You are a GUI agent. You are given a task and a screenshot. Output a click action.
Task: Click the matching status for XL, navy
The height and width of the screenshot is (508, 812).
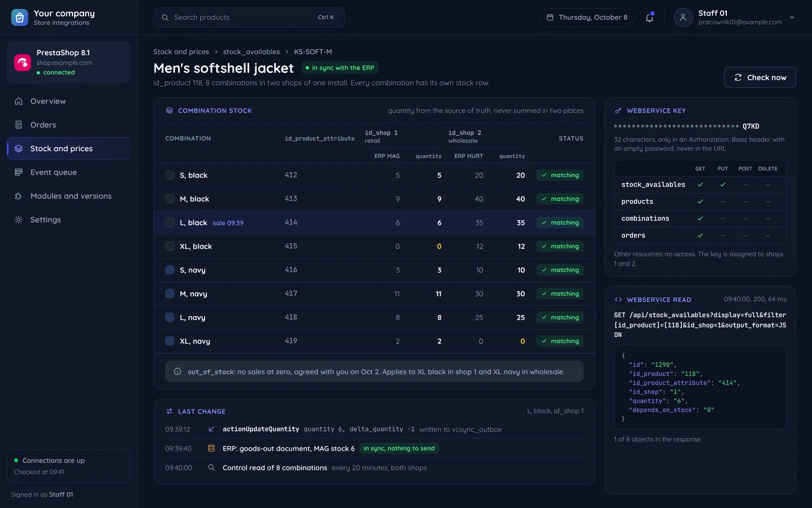coord(560,341)
